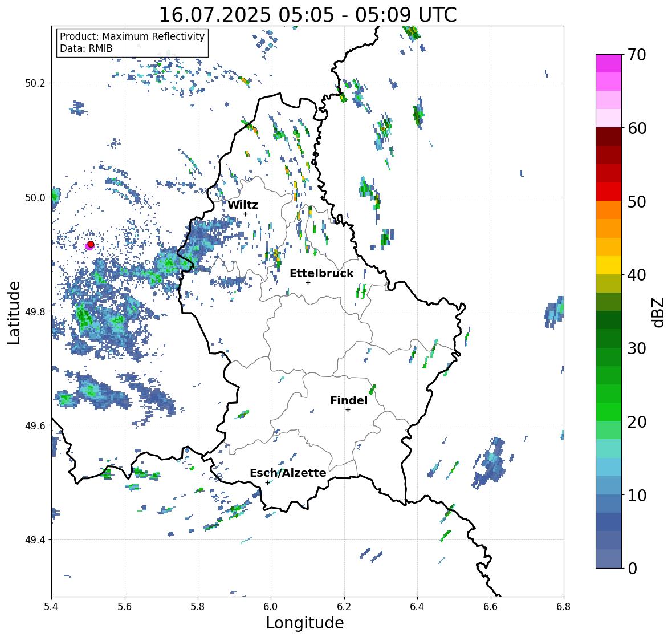
Task: Click the 'Data: RMIB' text
Action: pos(86,48)
